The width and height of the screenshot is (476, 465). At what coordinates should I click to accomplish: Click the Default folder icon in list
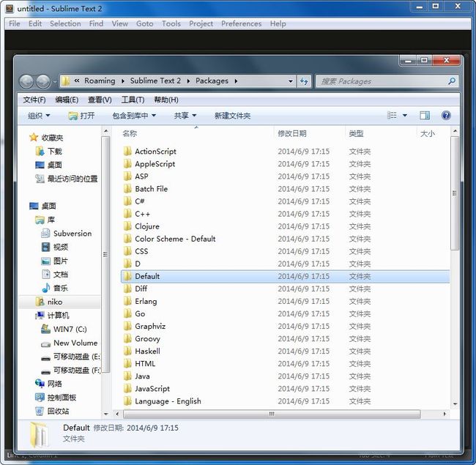pos(128,276)
